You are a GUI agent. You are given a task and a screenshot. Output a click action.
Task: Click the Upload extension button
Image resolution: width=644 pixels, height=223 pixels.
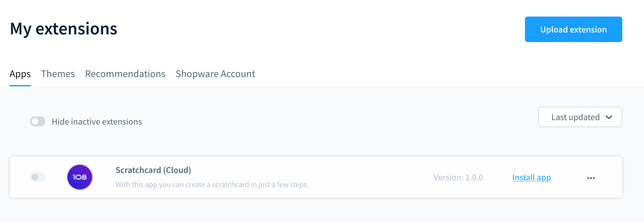click(x=573, y=29)
